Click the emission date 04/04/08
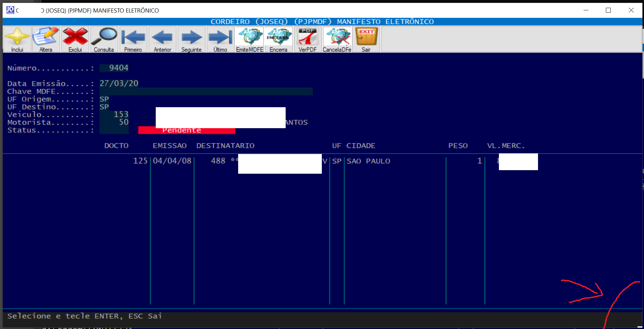The height and width of the screenshot is (329, 644). coord(172,161)
